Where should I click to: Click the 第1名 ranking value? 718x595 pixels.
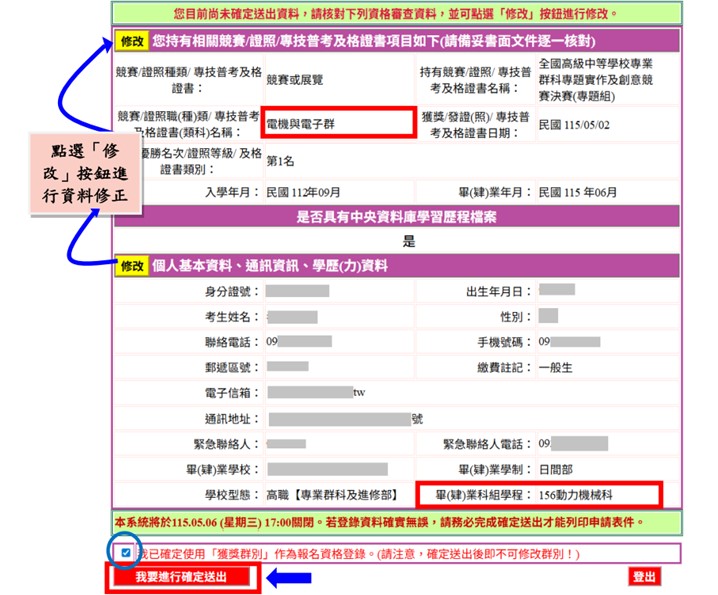(x=282, y=160)
